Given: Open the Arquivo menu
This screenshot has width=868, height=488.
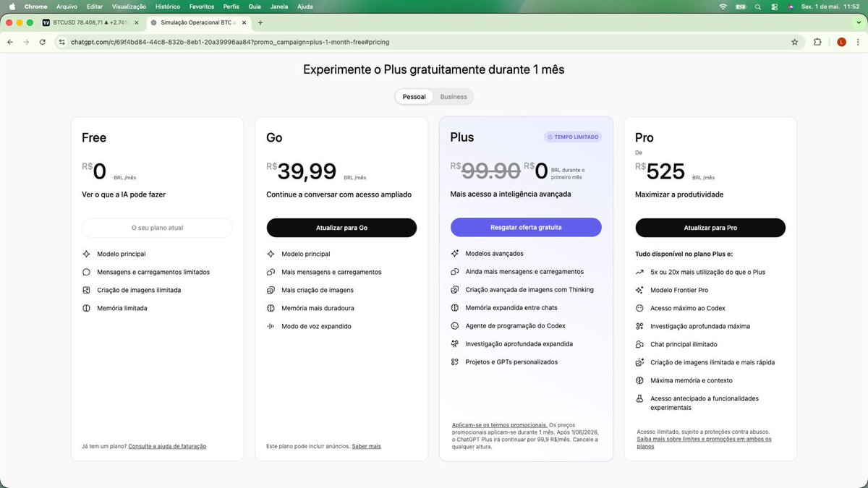Looking at the screenshot, I should tap(67, 7).
